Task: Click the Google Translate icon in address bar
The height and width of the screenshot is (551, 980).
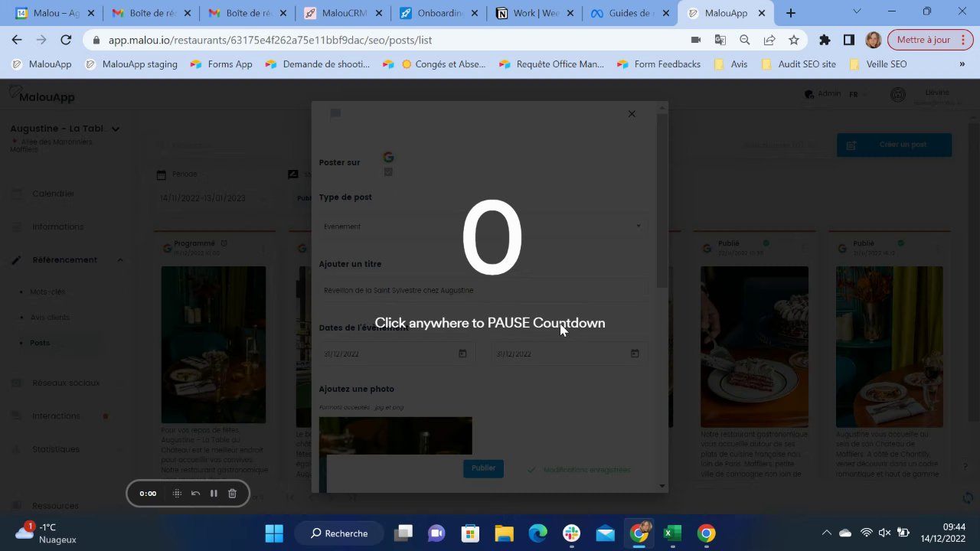Action: [720, 40]
